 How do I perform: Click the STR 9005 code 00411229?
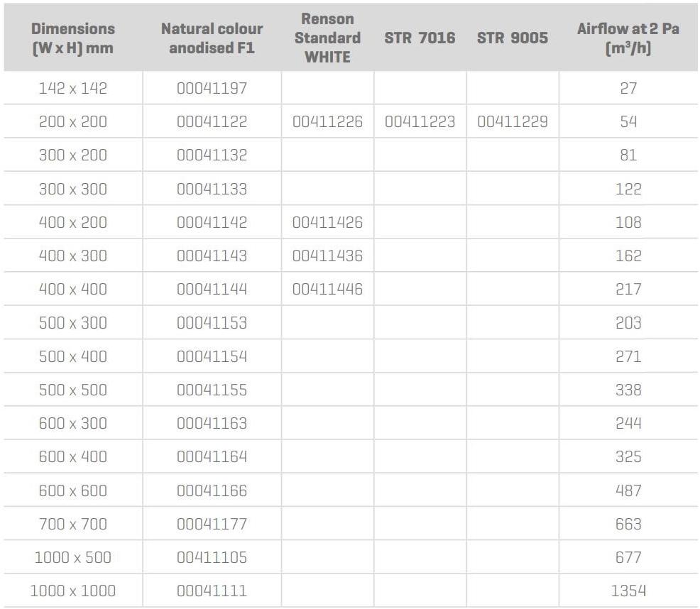[513, 122]
